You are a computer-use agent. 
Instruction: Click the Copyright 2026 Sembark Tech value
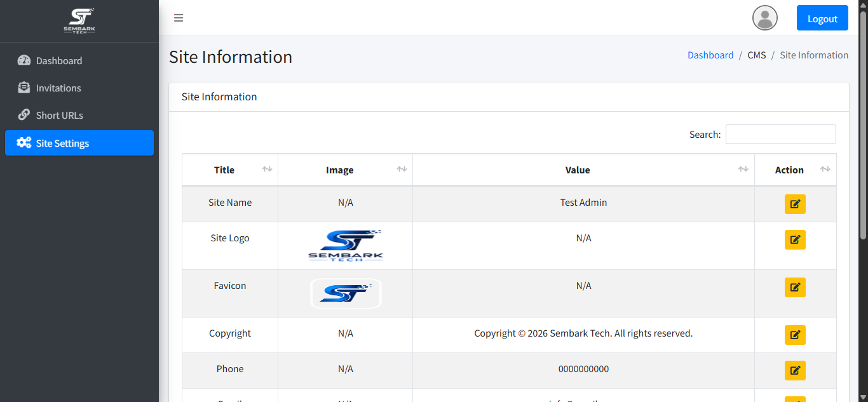tap(583, 333)
